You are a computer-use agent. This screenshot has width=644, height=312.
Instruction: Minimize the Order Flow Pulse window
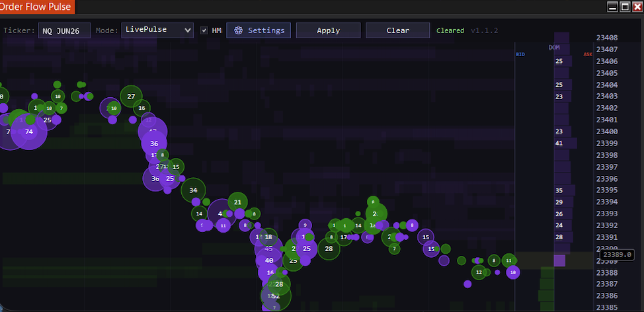click(x=612, y=7)
